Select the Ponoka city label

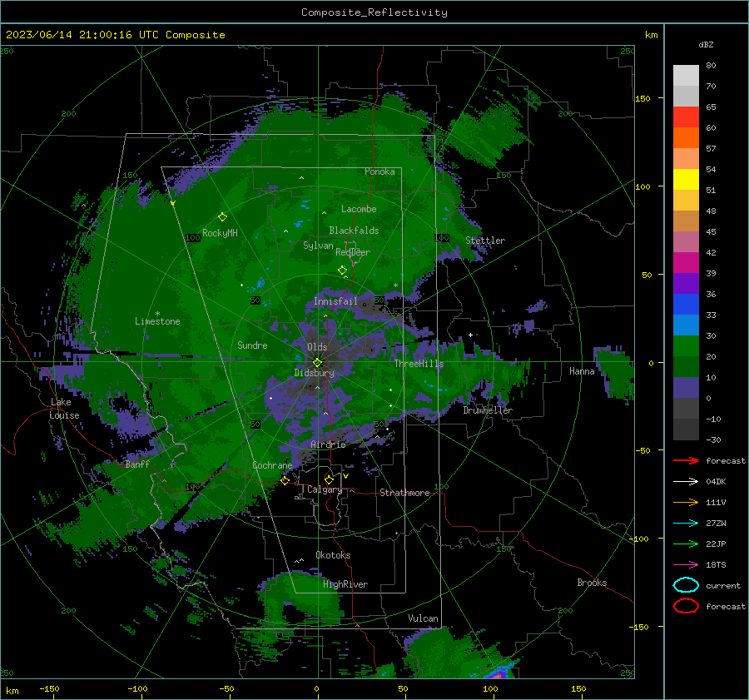[379, 171]
